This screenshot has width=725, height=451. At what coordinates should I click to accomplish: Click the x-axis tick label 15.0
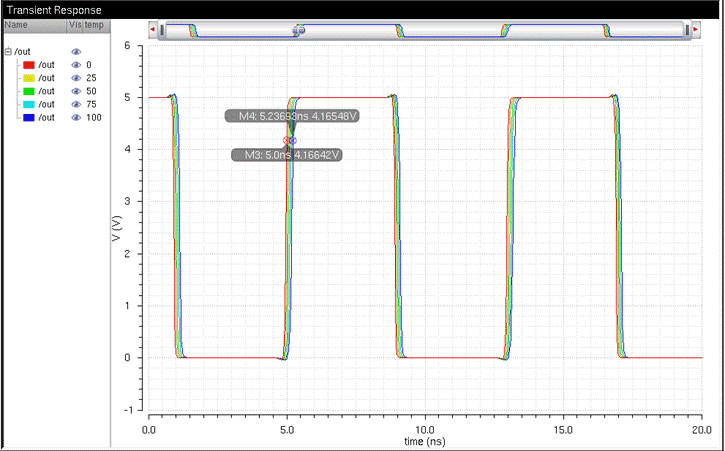[563, 430]
